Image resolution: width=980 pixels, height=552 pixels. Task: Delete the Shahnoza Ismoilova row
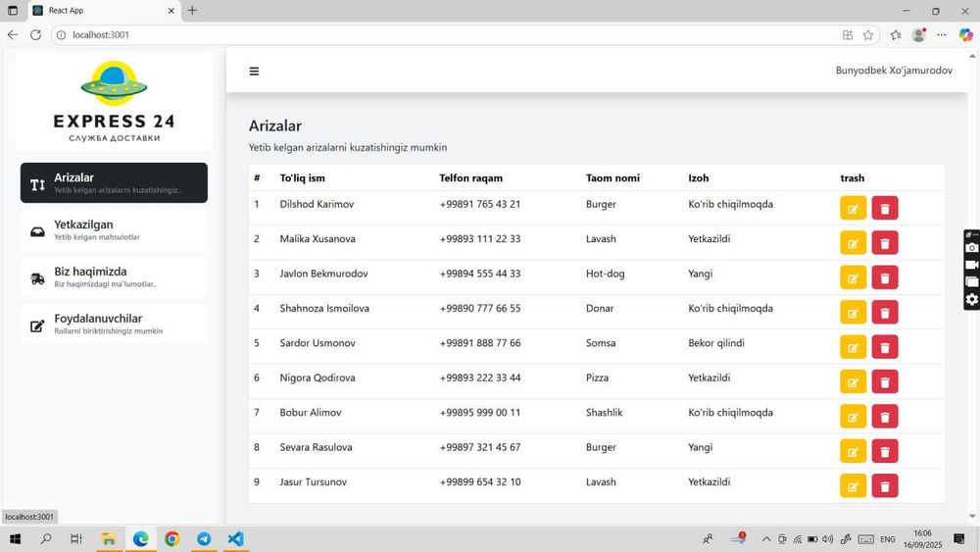884,313
